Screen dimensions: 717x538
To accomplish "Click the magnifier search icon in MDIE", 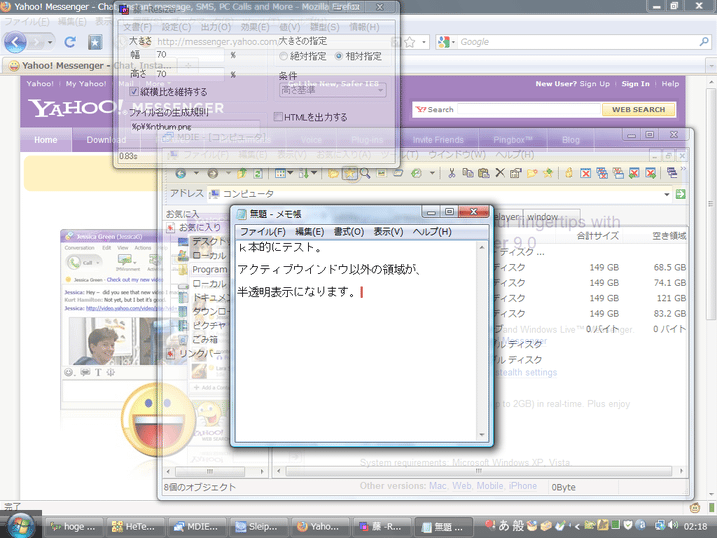I will (x=365, y=173).
